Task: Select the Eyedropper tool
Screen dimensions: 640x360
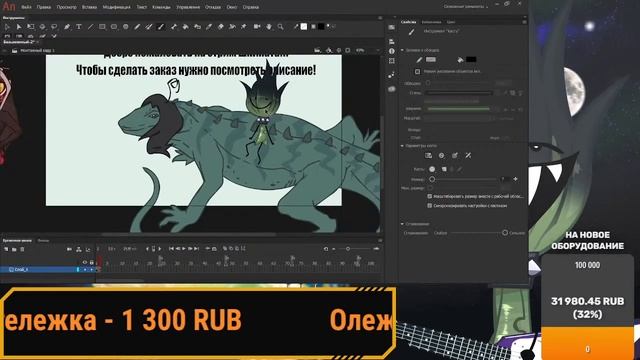Action: (209, 27)
